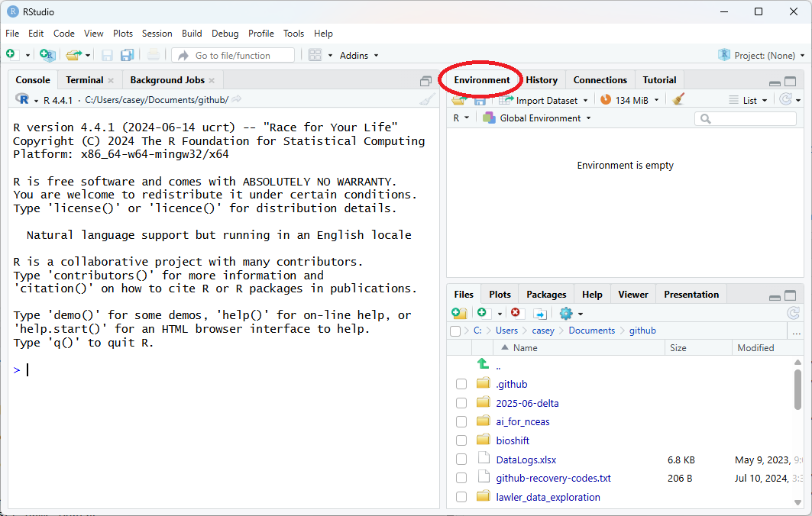Click the Delete files red X icon

(516, 313)
